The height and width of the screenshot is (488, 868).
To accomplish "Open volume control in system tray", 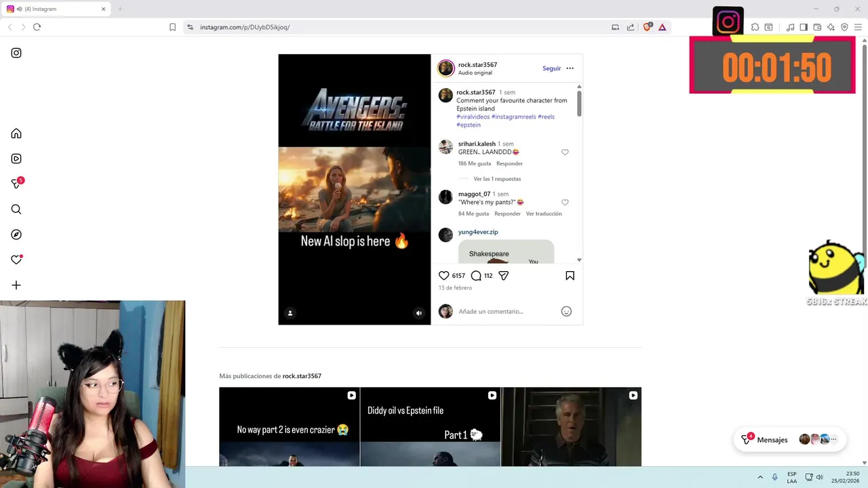I will tap(819, 477).
